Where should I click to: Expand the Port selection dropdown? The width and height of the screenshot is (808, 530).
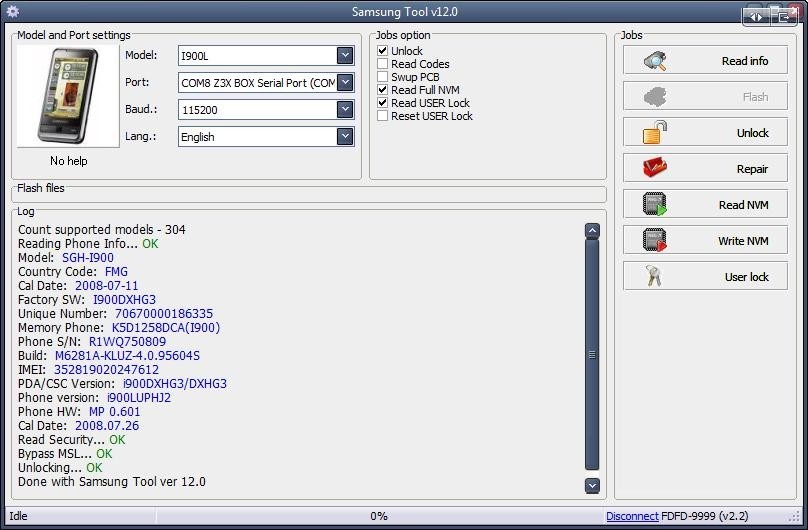[x=345, y=82]
